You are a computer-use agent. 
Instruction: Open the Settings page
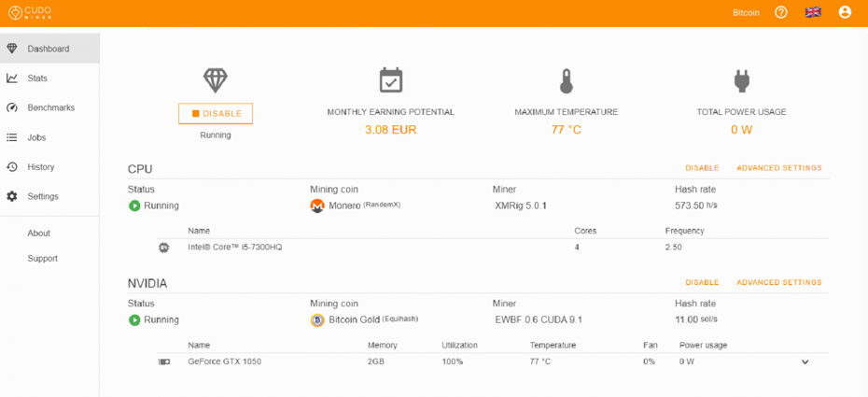click(x=49, y=196)
